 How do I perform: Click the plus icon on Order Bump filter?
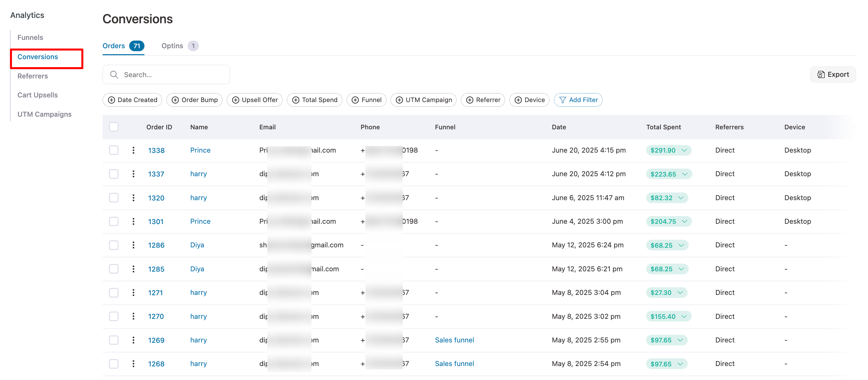175,100
